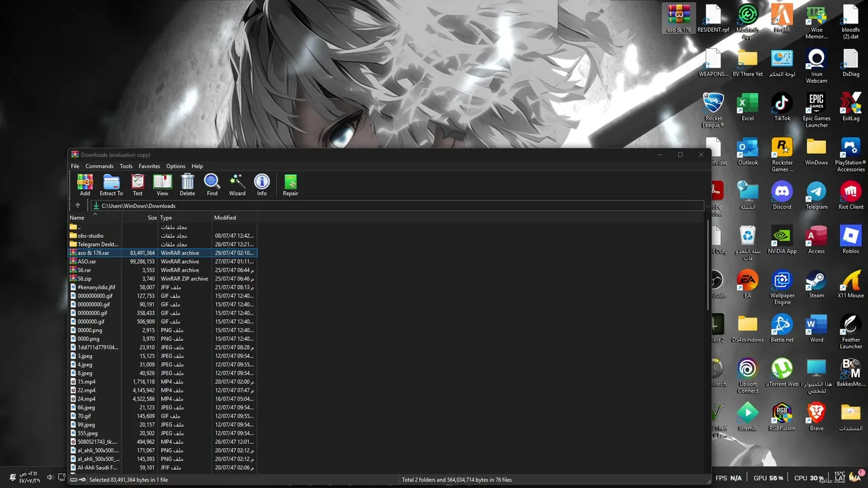Open the Telegram desktop shortcut
The width and height of the screenshot is (868, 488).
pos(816,195)
